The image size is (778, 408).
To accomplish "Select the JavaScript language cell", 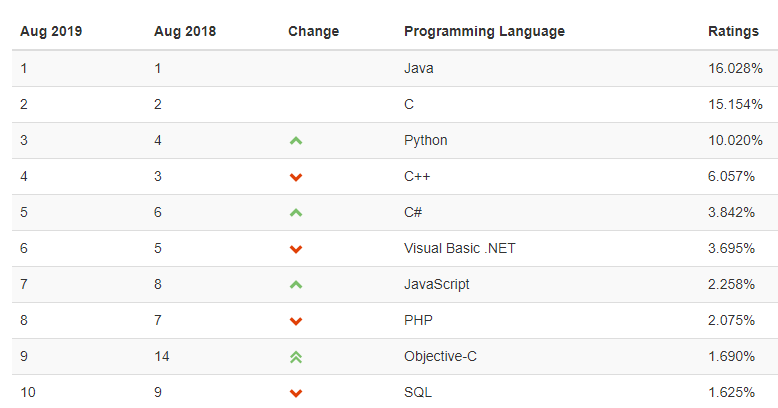I will [x=437, y=284].
